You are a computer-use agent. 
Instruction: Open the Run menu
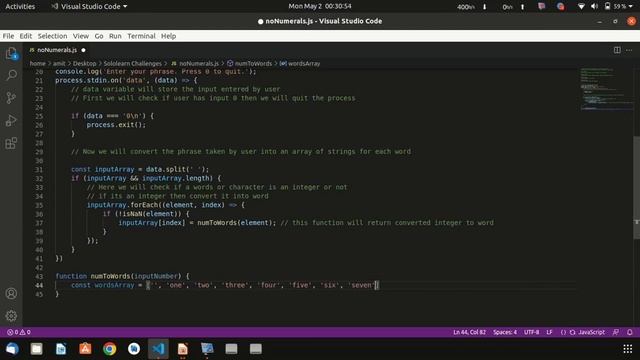[115, 36]
